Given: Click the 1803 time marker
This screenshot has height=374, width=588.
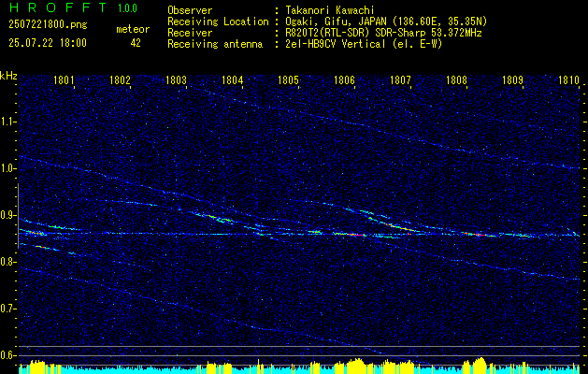Looking at the screenshot, I should 177,79.
